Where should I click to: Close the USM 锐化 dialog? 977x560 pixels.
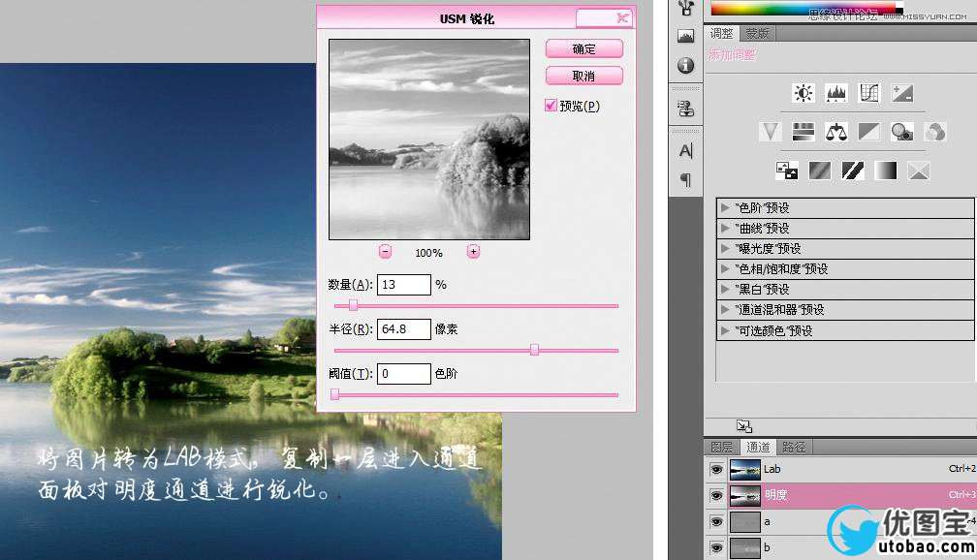[622, 17]
